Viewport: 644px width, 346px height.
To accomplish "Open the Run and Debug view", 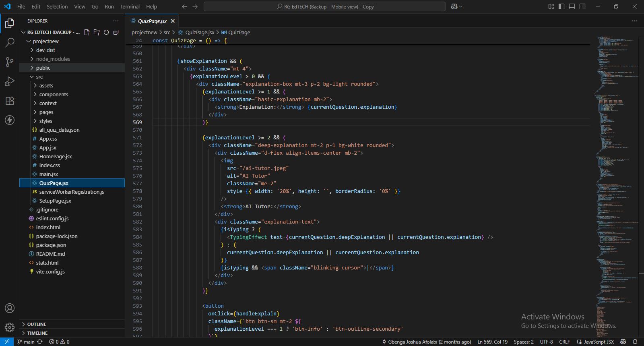I will (x=10, y=81).
